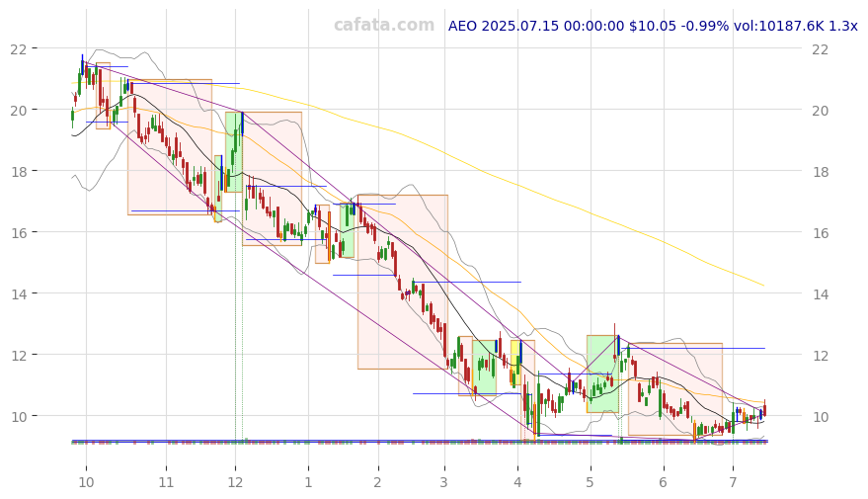This screenshot has width=868, height=499.
Task: Select month 11 on the time axis
Action: [166, 482]
